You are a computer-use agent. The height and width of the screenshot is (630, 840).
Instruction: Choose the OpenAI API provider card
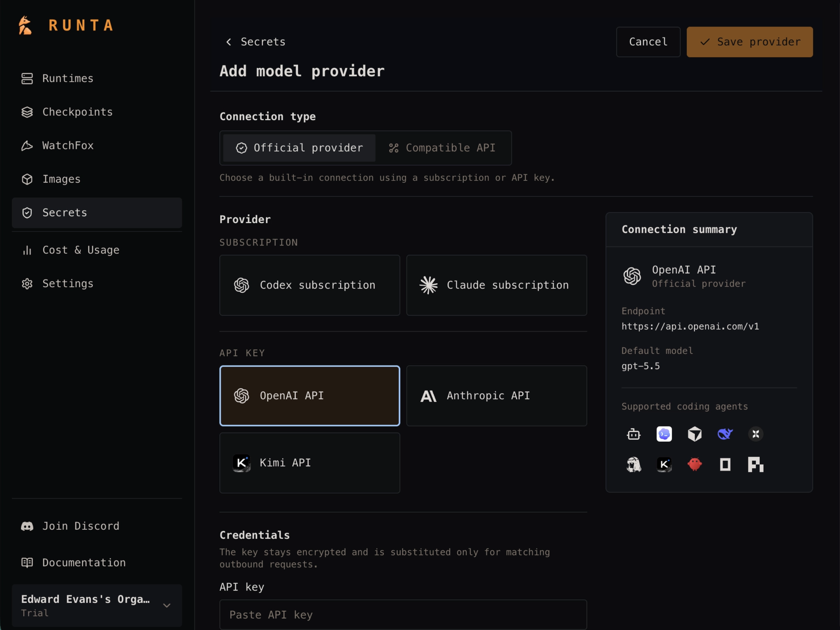[x=309, y=396]
